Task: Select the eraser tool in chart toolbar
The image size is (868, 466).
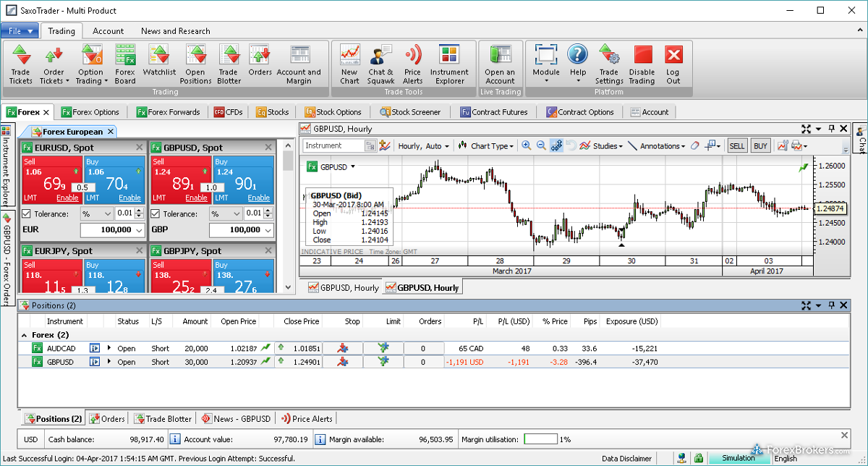Action: (696, 145)
